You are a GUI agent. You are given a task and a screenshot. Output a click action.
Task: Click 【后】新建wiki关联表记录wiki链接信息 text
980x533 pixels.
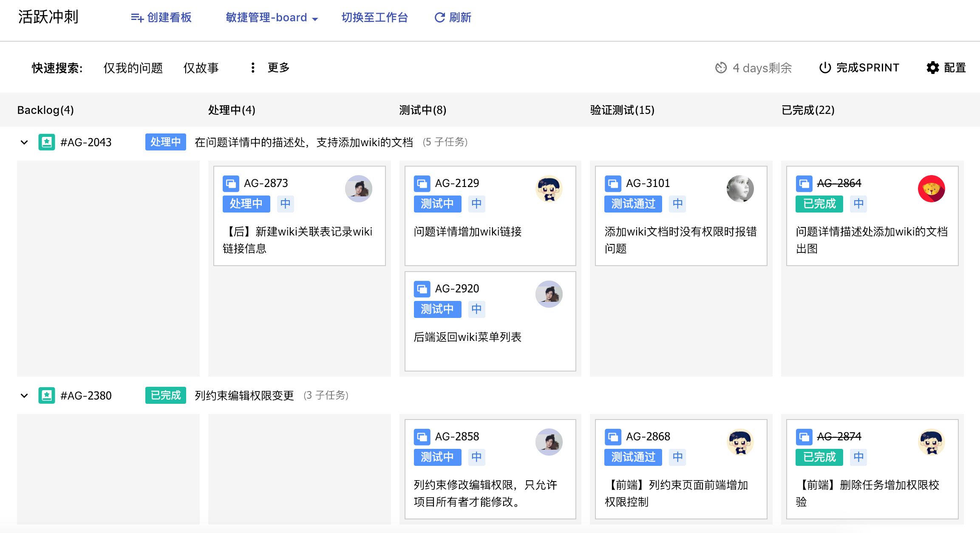tap(297, 240)
